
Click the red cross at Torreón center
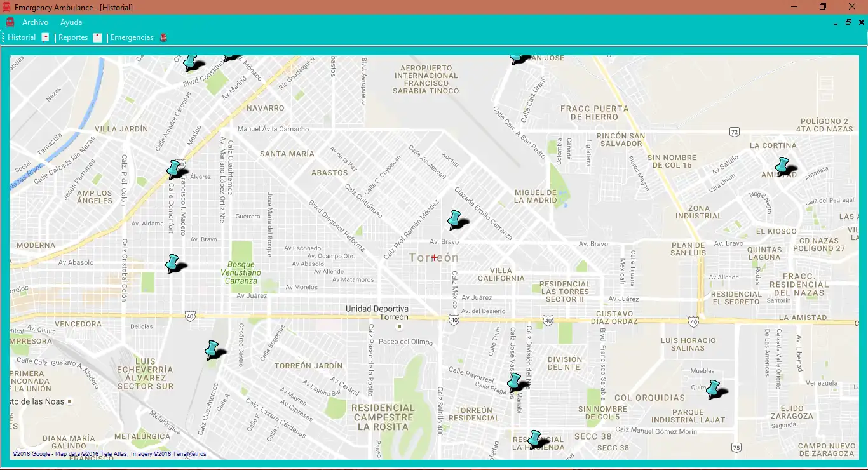click(434, 257)
